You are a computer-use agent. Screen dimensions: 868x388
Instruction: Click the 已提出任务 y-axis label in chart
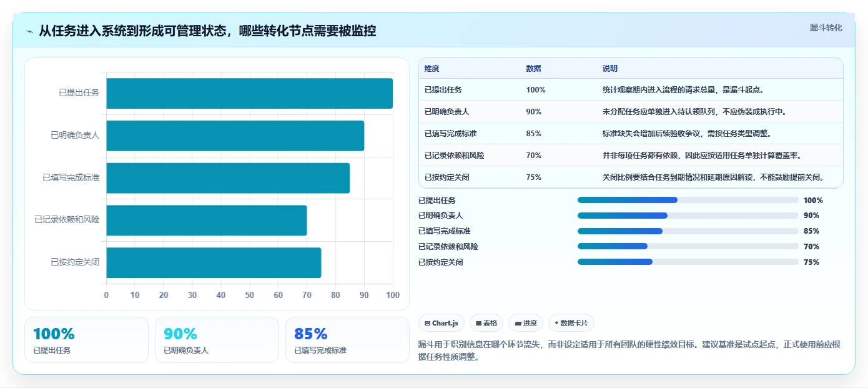pos(79,93)
